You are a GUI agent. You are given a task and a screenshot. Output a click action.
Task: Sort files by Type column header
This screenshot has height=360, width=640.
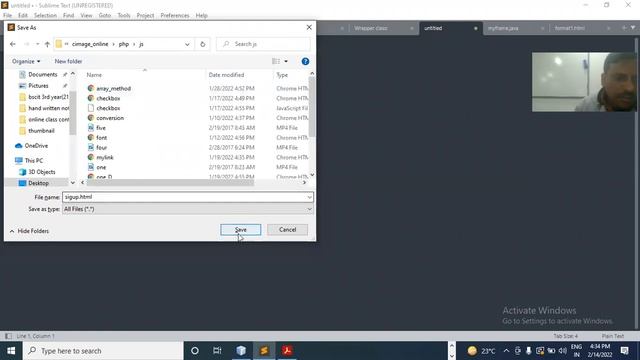coord(282,75)
